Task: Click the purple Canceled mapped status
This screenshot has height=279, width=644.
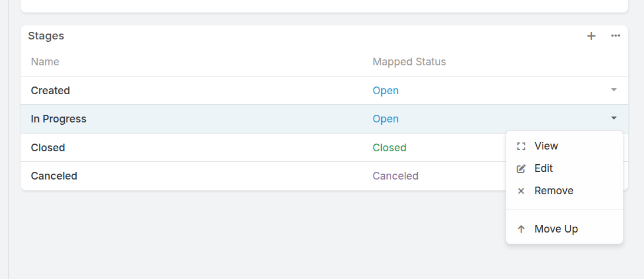Action: [x=395, y=176]
